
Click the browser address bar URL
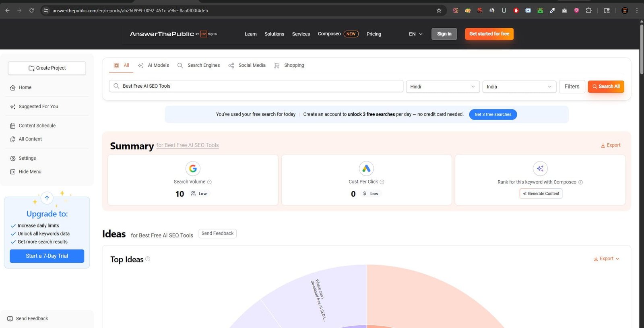(x=130, y=10)
